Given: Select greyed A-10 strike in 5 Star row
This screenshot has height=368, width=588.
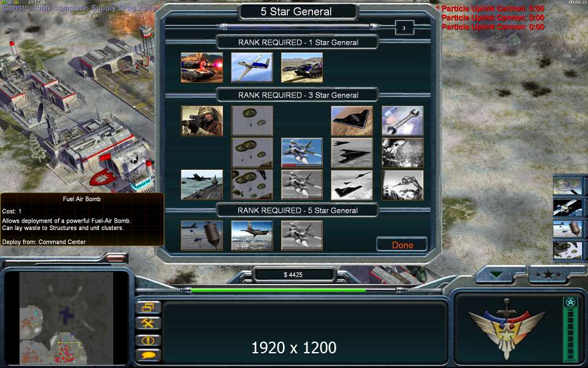Looking at the screenshot, I should point(302,236).
